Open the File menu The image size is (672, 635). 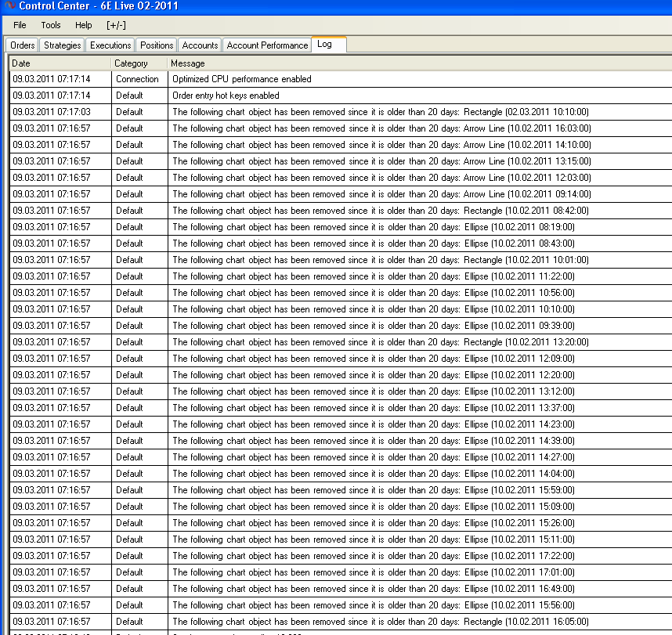[x=20, y=25]
